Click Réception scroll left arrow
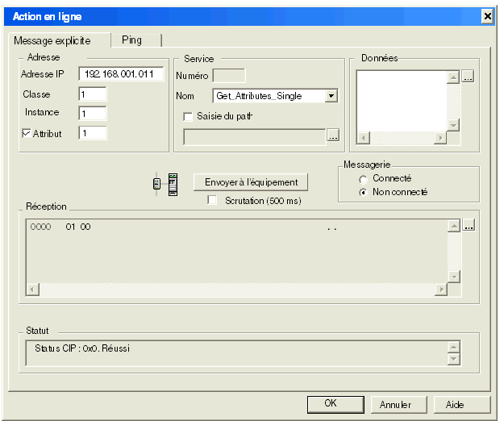This screenshot has width=504, height=421. click(33, 290)
